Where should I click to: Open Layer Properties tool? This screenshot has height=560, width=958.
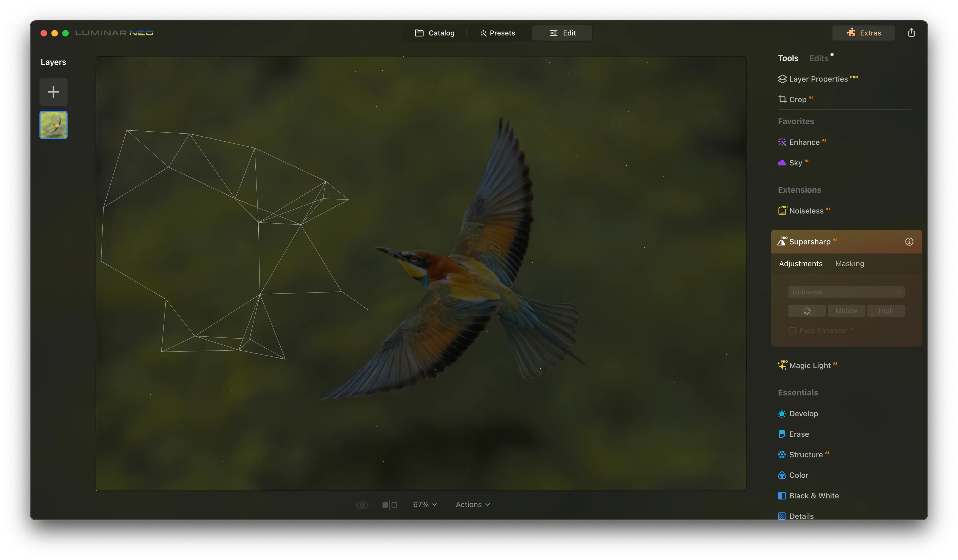pos(818,79)
